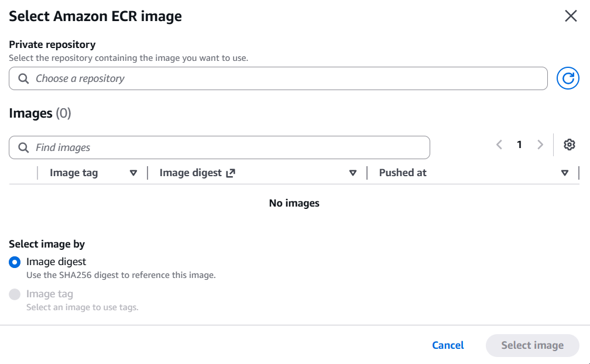This screenshot has height=364, width=590.
Task: Close the Select Amazon ECR image dialog
Action: point(571,16)
